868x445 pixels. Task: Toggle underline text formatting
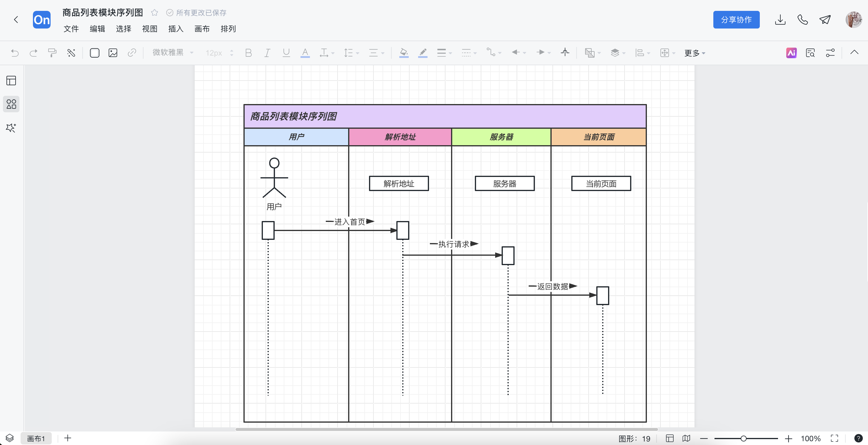pyautogui.click(x=286, y=53)
